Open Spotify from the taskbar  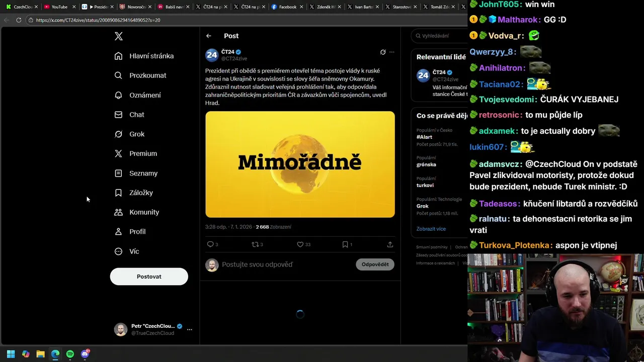pyautogui.click(x=70, y=354)
